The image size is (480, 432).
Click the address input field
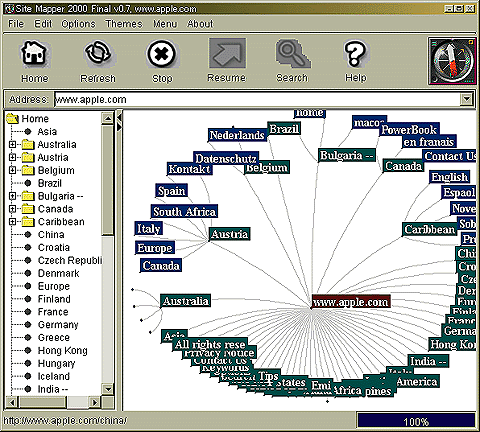click(x=258, y=99)
